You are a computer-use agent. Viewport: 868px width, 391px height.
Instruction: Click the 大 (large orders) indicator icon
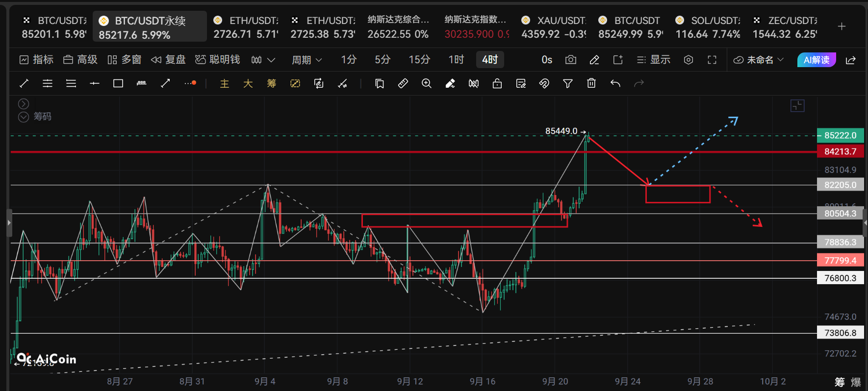[x=248, y=84]
